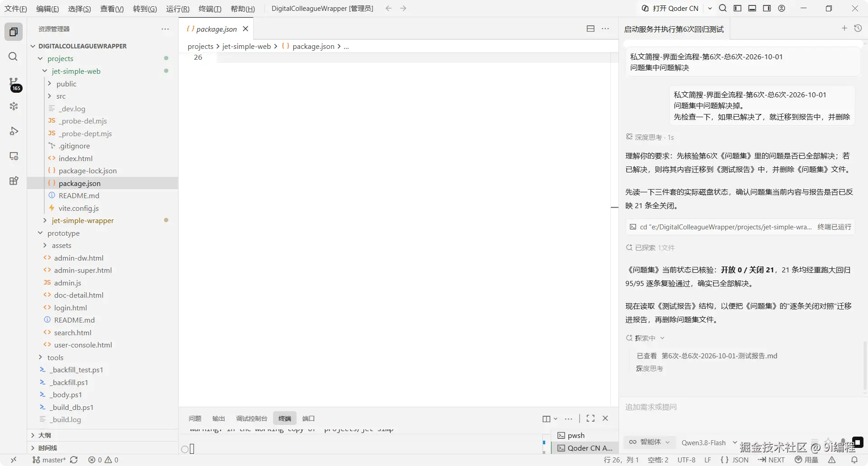Image resolution: width=868 pixels, height=466 pixels.
Task: Open chat history clock icon
Action: (858, 29)
